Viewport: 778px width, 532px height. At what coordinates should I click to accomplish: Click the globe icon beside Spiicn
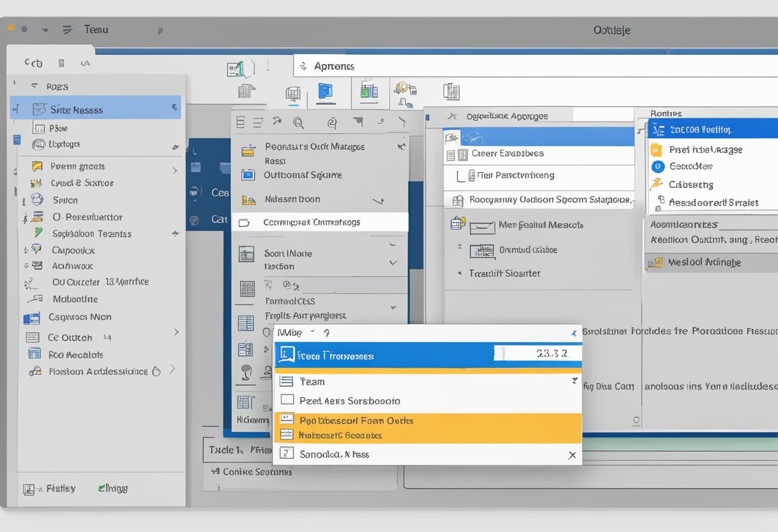(x=37, y=199)
